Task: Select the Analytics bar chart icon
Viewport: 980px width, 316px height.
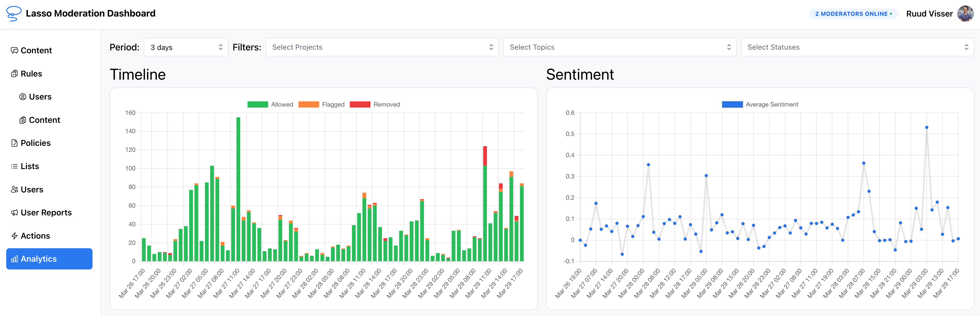Action: tap(14, 259)
